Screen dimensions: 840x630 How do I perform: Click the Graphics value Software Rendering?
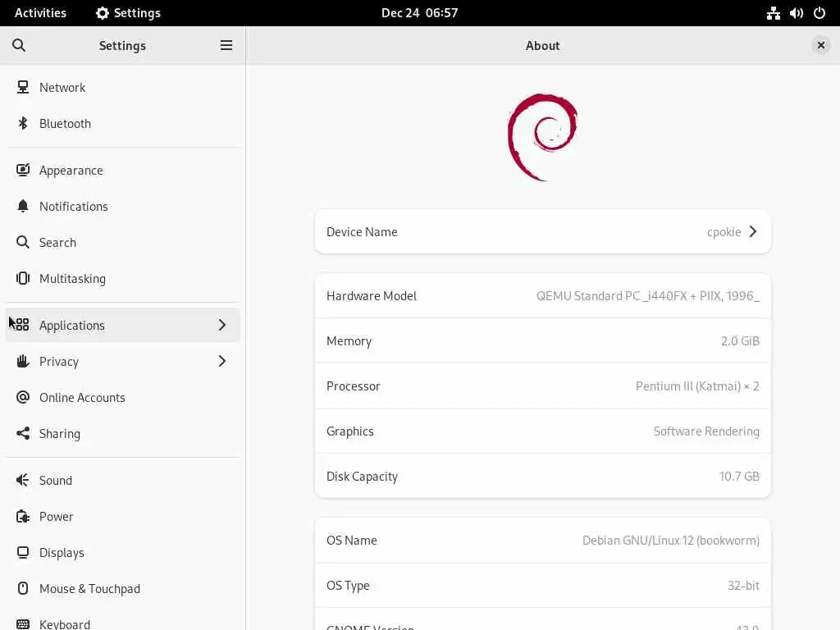(x=706, y=431)
